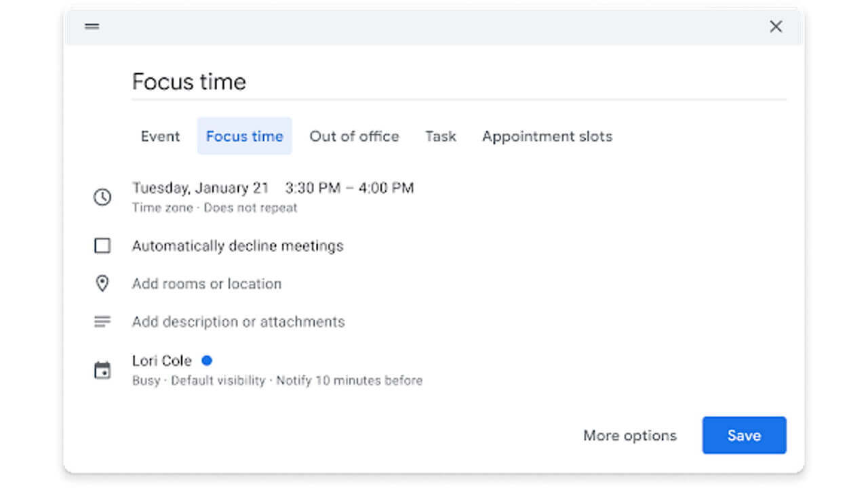The image size is (868, 488).
Task: Open More options for the event
Action: click(x=629, y=435)
